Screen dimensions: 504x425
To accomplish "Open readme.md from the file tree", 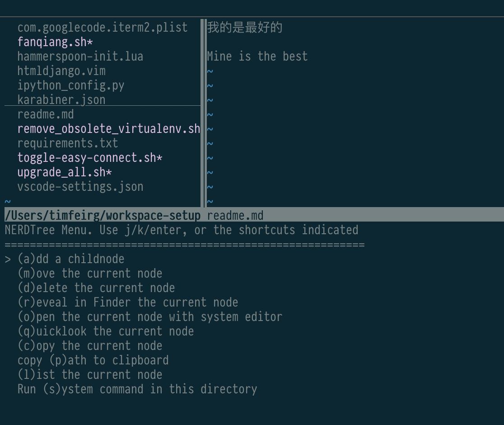I will click(45, 114).
